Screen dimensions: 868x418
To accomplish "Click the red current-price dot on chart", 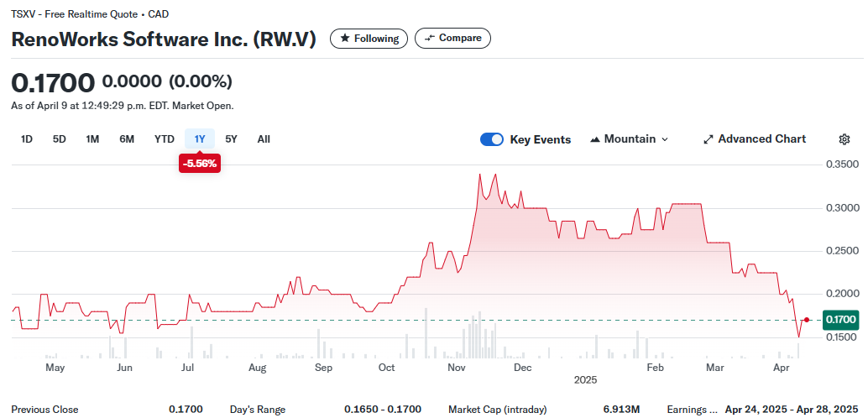I will tap(807, 320).
